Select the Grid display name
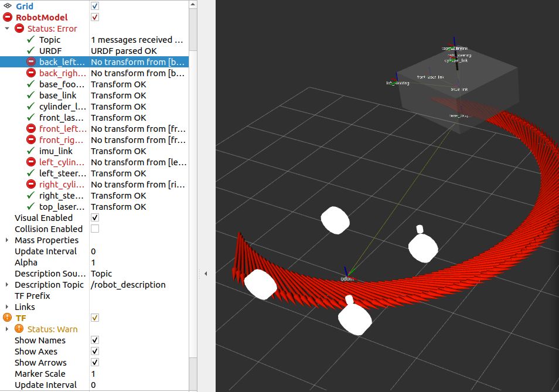The width and height of the screenshot is (559, 392). click(x=25, y=6)
